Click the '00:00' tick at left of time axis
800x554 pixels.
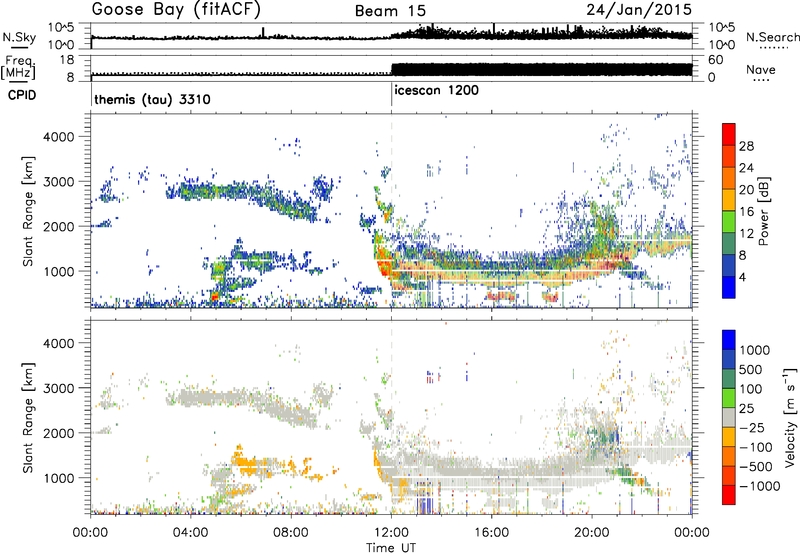tap(90, 533)
